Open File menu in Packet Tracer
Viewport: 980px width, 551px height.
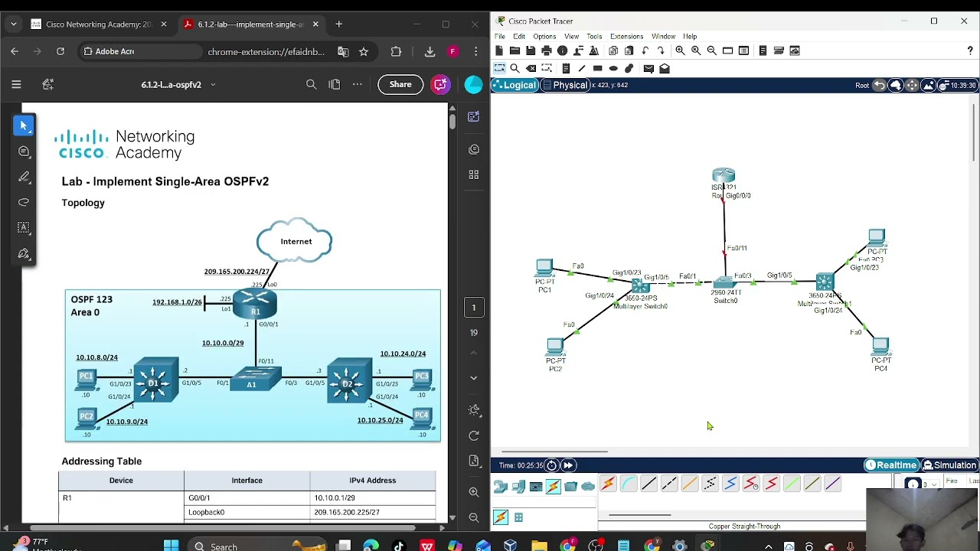(500, 37)
